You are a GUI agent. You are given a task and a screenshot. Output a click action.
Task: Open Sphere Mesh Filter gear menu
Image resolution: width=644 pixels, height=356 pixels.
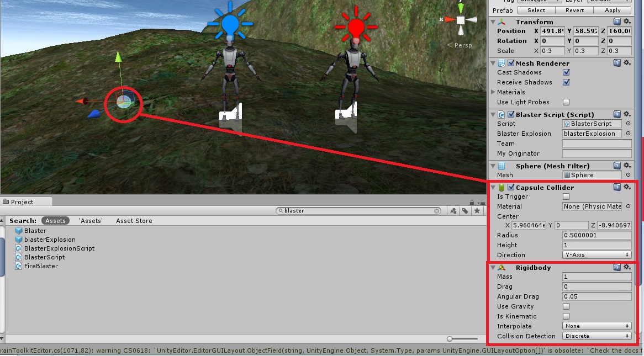(627, 166)
